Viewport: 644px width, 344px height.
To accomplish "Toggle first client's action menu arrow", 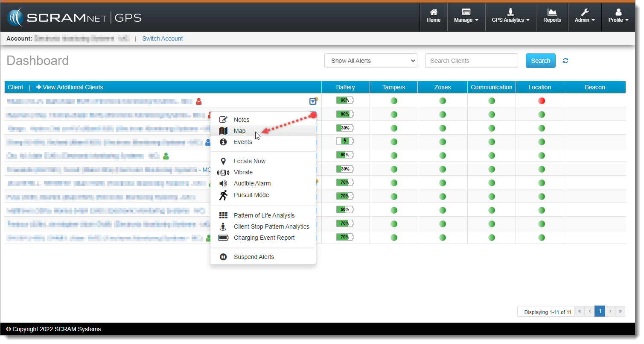I will 313,101.
